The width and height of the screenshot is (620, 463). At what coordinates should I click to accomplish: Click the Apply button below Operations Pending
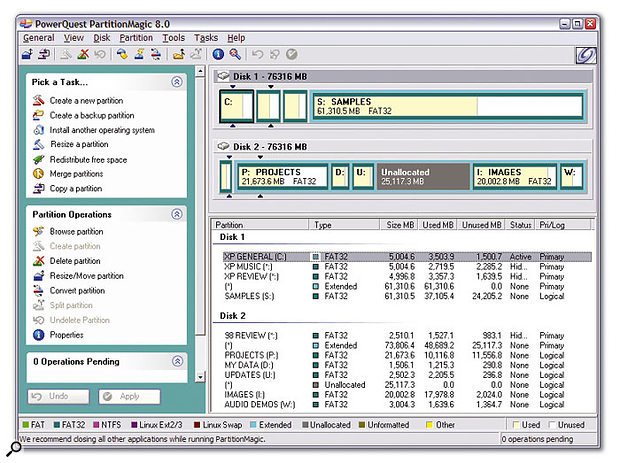129,396
